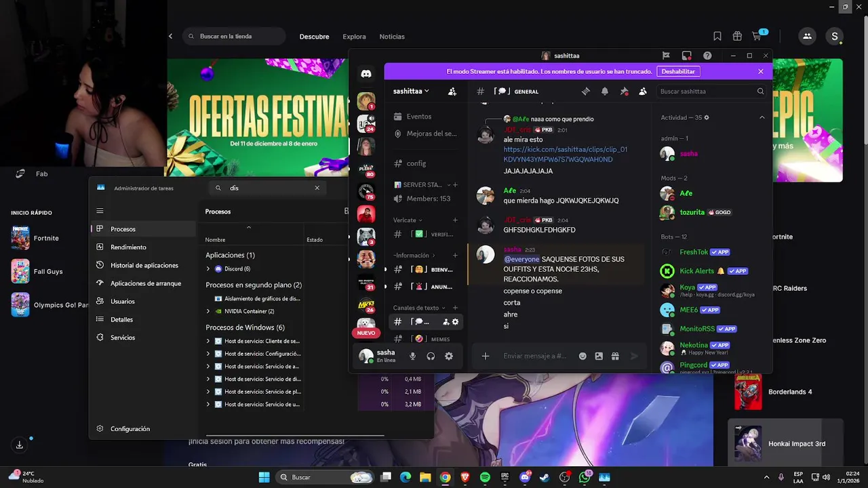The image size is (868, 488).
Task: Open pinned messages icon in Discord
Action: [624, 91]
